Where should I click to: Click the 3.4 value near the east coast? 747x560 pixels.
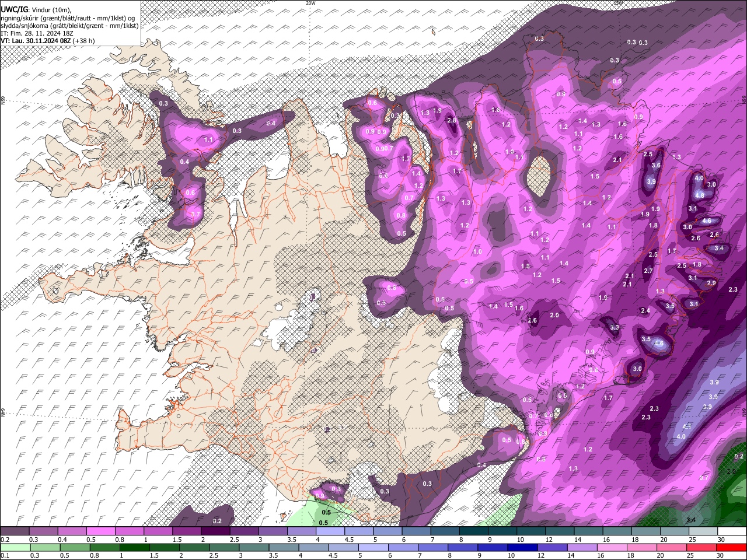pos(719,248)
